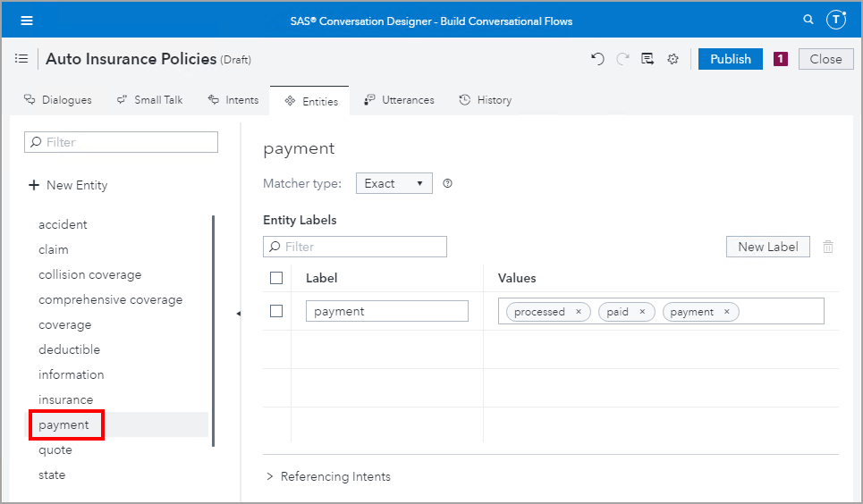Open the Matcher type Exact dropdown
This screenshot has width=863, height=504.
(x=394, y=183)
